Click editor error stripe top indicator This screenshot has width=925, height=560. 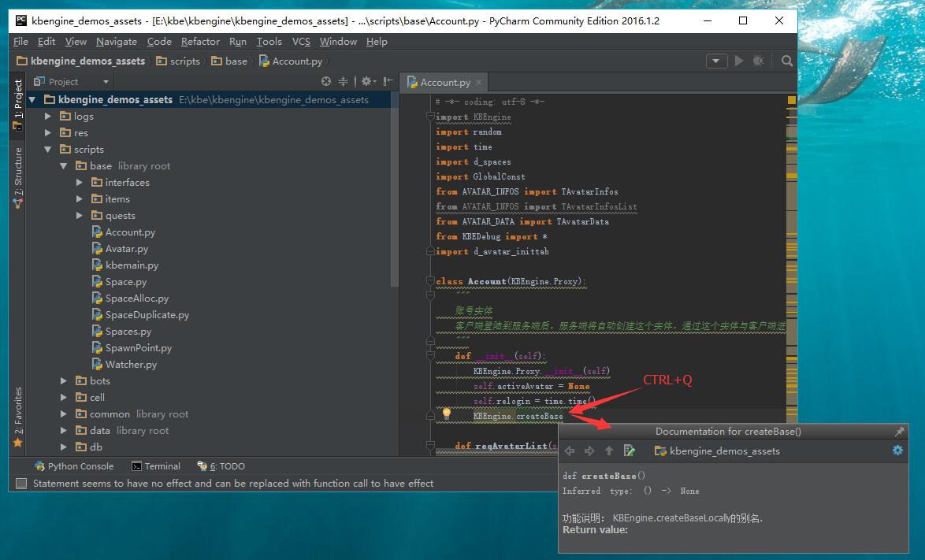(792, 100)
